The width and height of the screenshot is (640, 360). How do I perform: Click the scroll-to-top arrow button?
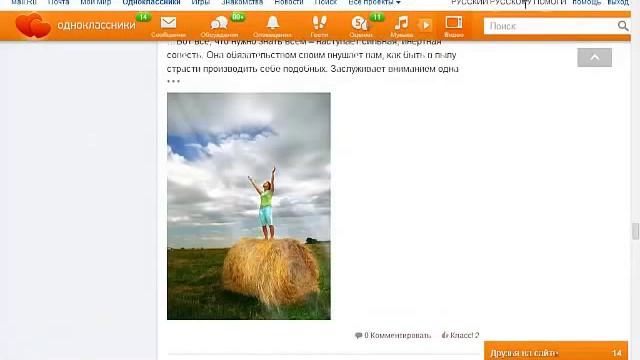[x=594, y=58]
